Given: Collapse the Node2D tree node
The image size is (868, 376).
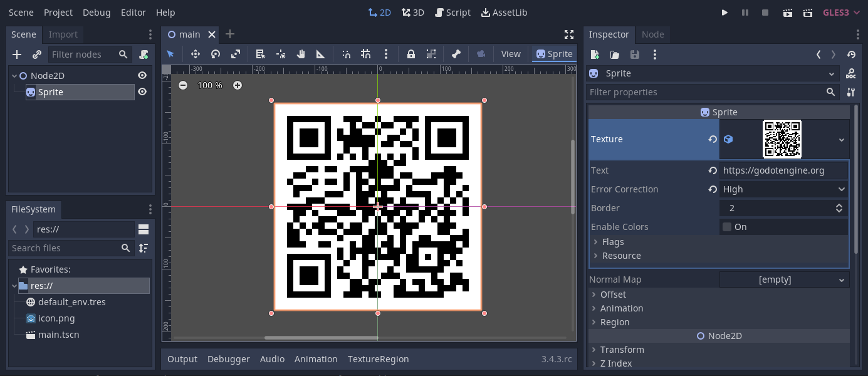Looking at the screenshot, I should coord(14,76).
